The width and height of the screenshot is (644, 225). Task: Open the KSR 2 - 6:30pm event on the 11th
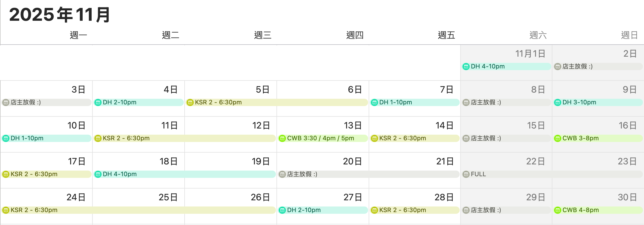pos(126,138)
